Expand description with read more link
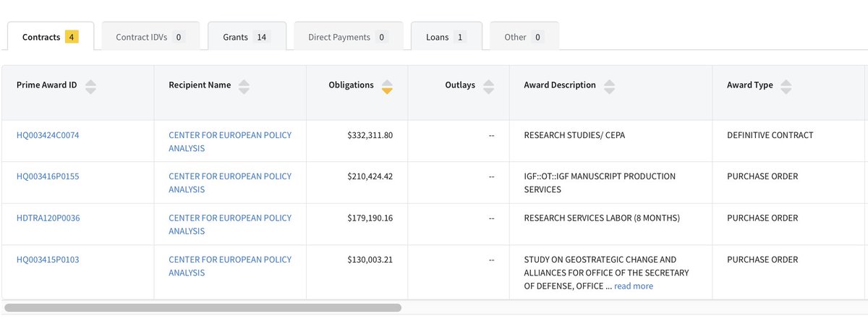This screenshot has width=868, height=324. (x=633, y=286)
